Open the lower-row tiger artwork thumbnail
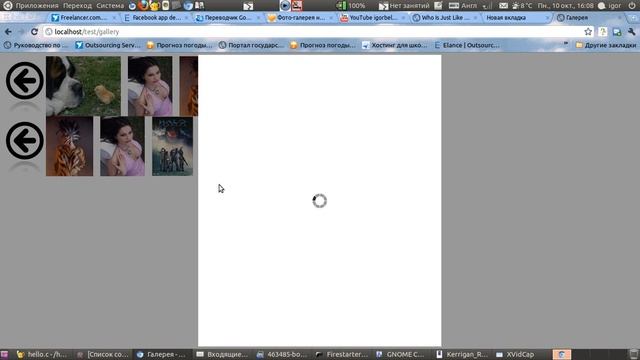 [69, 146]
